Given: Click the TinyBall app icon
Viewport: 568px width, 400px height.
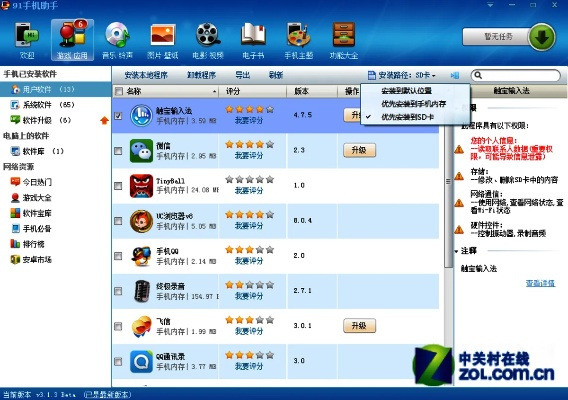Looking at the screenshot, I should pos(141,186).
